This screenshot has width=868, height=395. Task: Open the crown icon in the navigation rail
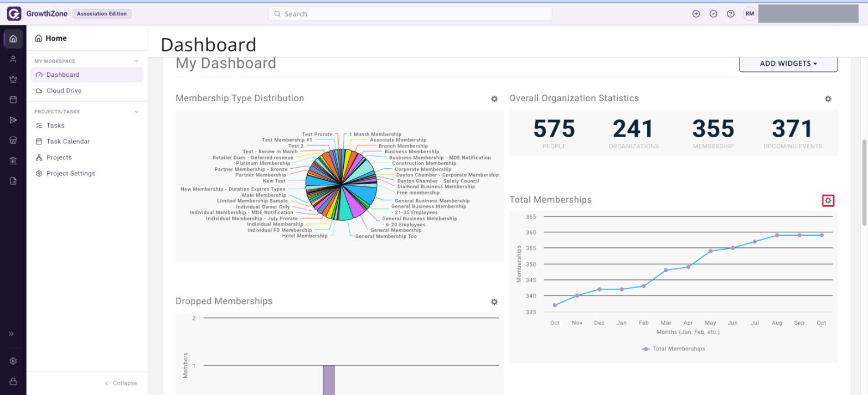tap(13, 80)
